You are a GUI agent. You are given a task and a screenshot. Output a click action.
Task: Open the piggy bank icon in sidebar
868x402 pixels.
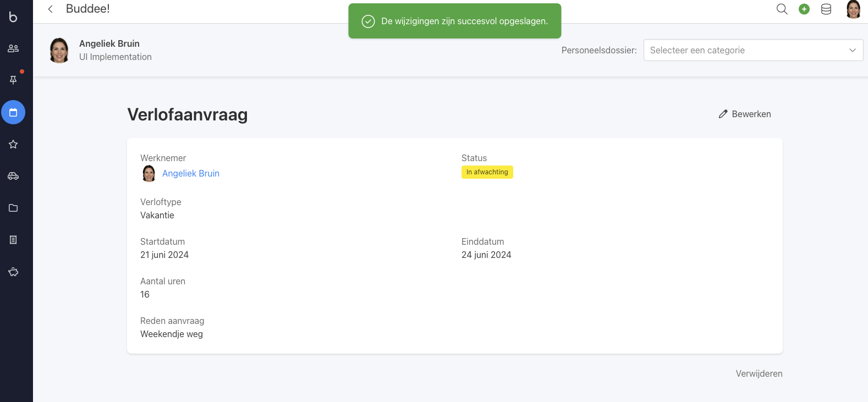[13, 272]
